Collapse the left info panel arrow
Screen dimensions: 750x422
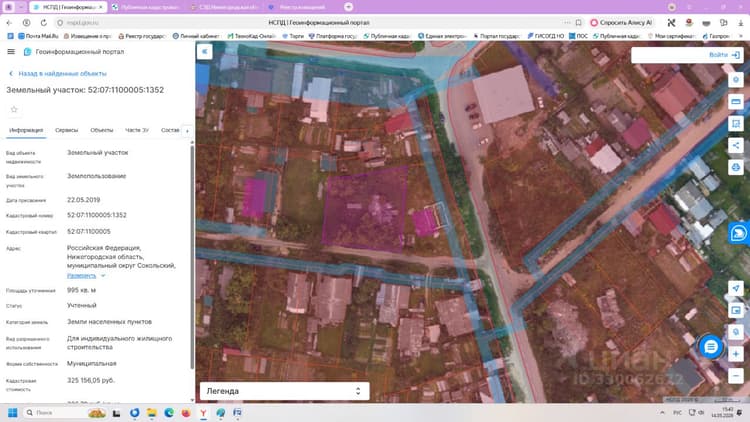coord(204,51)
